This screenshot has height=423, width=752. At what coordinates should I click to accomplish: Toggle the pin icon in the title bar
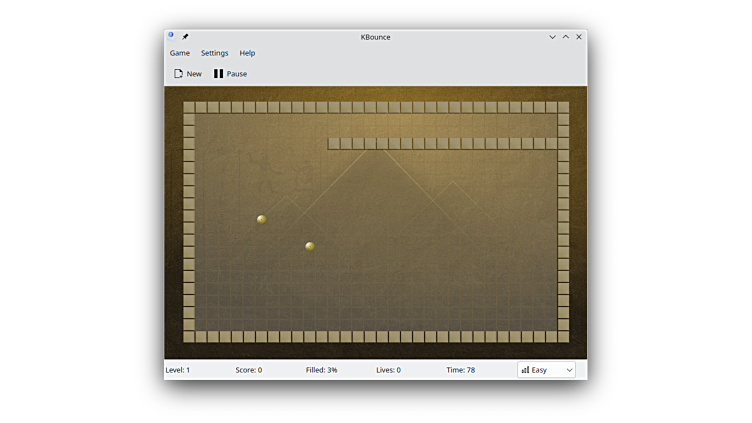point(185,37)
